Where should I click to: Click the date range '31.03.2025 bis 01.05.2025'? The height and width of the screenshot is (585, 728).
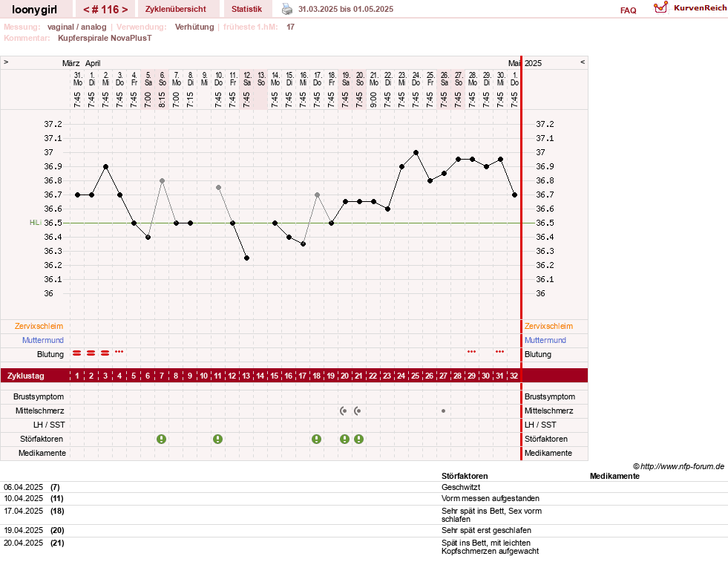pyautogui.click(x=345, y=10)
